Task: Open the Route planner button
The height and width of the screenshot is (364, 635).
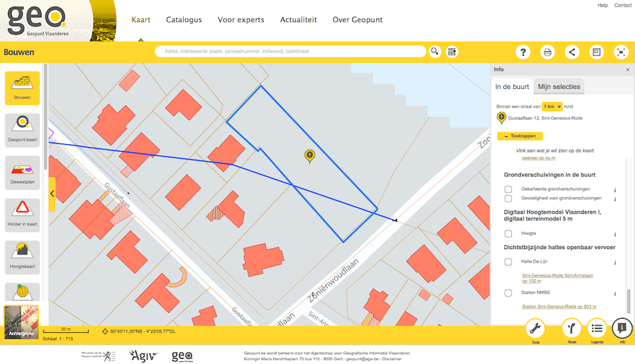Action: (571, 329)
